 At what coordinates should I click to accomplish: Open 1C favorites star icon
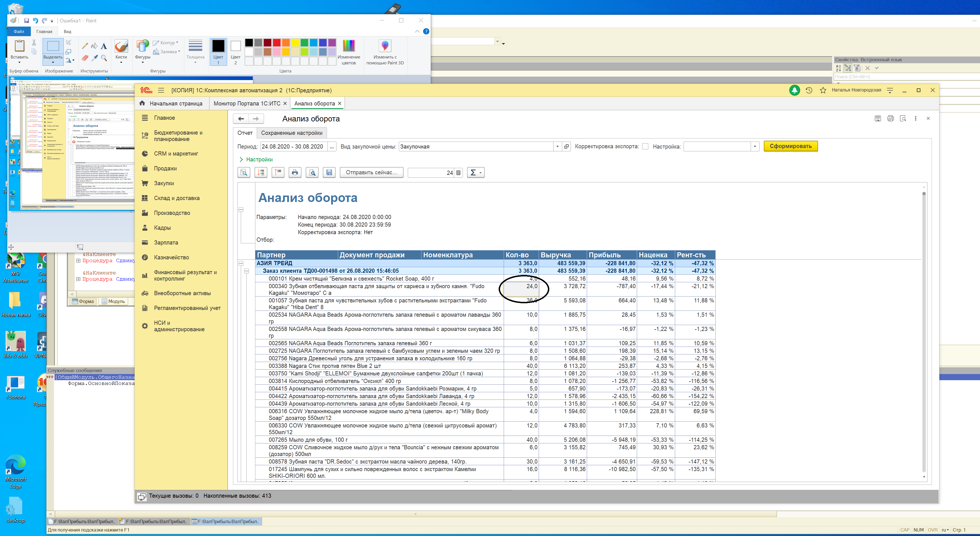coord(823,90)
